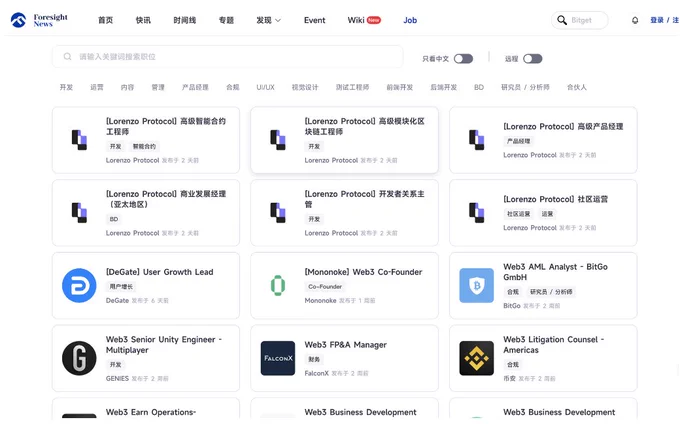Open Lorenzo Protocol logo on 商业发展经理 card
Image resolution: width=680 pixels, height=424 pixels.
pyautogui.click(x=79, y=212)
